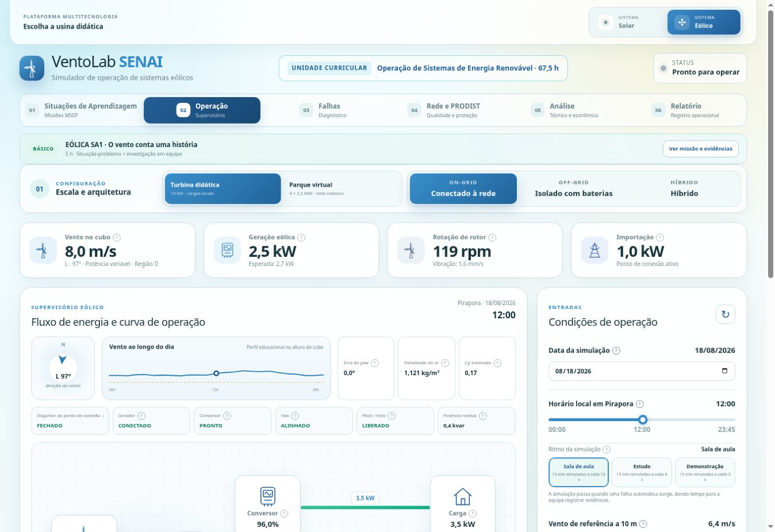Show help for Rotação do rotor
The height and width of the screenshot is (532, 775).
[492, 237]
